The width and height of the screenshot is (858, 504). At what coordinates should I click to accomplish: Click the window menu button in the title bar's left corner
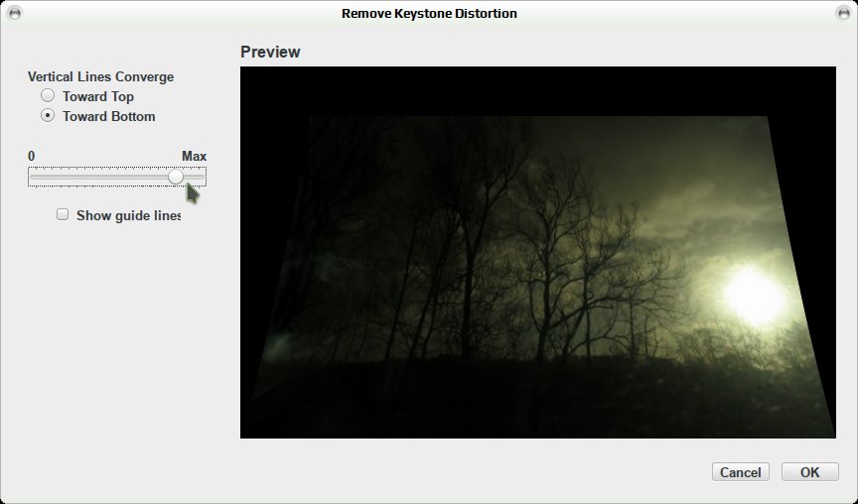(15, 13)
